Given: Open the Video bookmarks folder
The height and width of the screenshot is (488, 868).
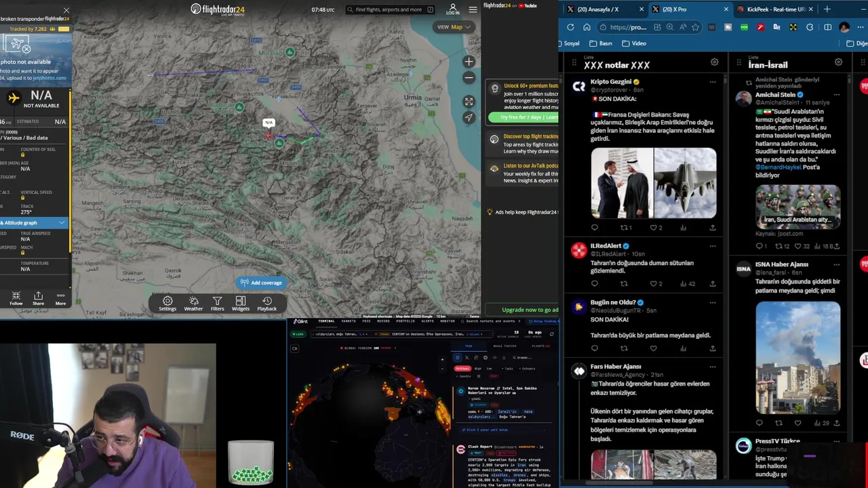Looking at the screenshot, I should pos(634,43).
